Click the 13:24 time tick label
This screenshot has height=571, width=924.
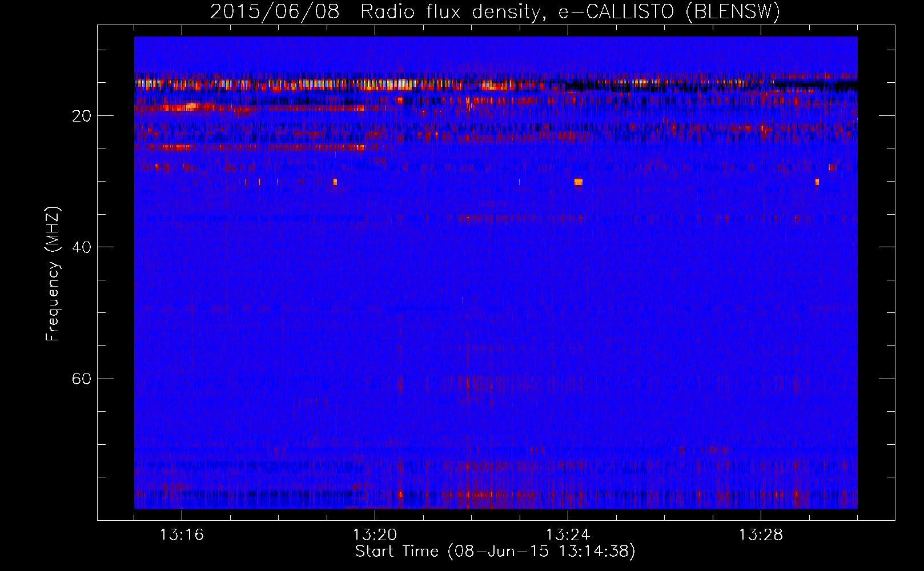568,535
